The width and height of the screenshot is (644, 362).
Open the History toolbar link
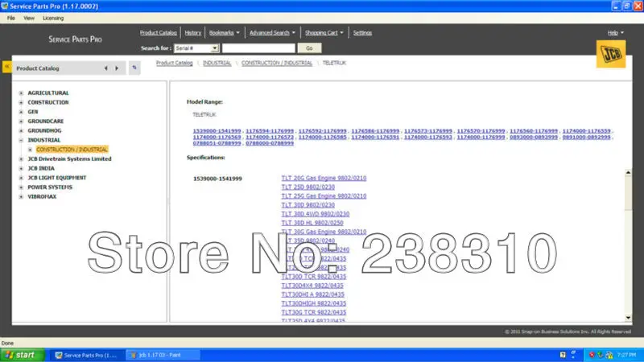(x=192, y=33)
